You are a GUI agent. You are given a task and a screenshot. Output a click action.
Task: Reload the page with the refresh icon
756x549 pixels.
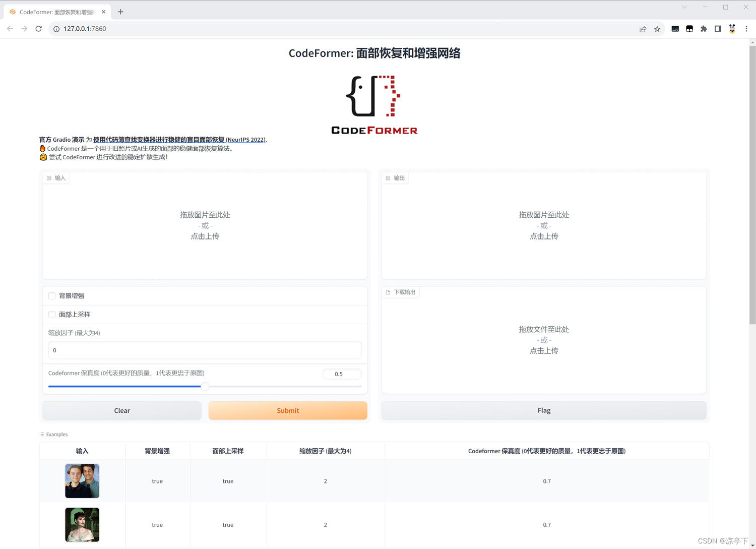(38, 29)
